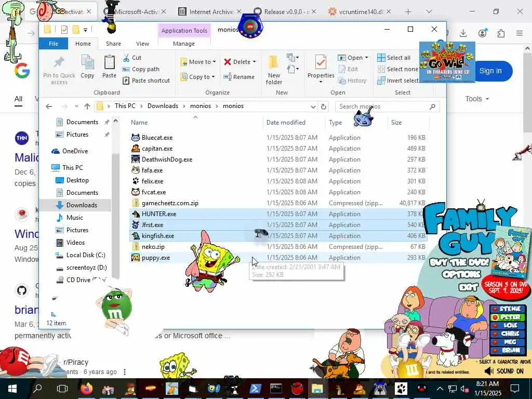Click Options on the Family Guy toy
The width and height of the screenshot is (532, 399).
(x=461, y=274)
